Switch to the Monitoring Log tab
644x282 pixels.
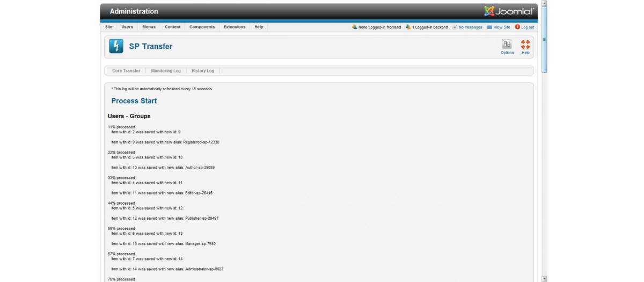point(166,71)
